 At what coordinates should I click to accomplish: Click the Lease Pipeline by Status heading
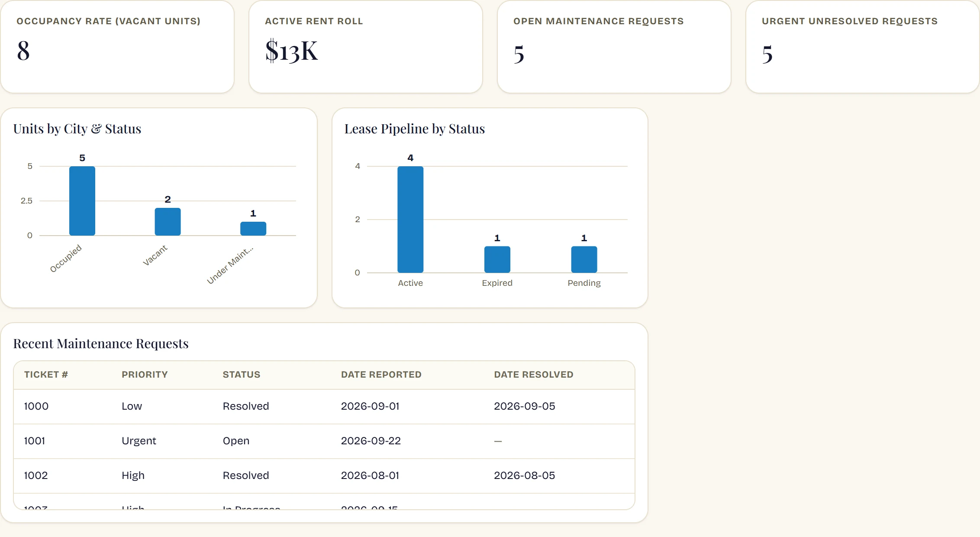[415, 129]
